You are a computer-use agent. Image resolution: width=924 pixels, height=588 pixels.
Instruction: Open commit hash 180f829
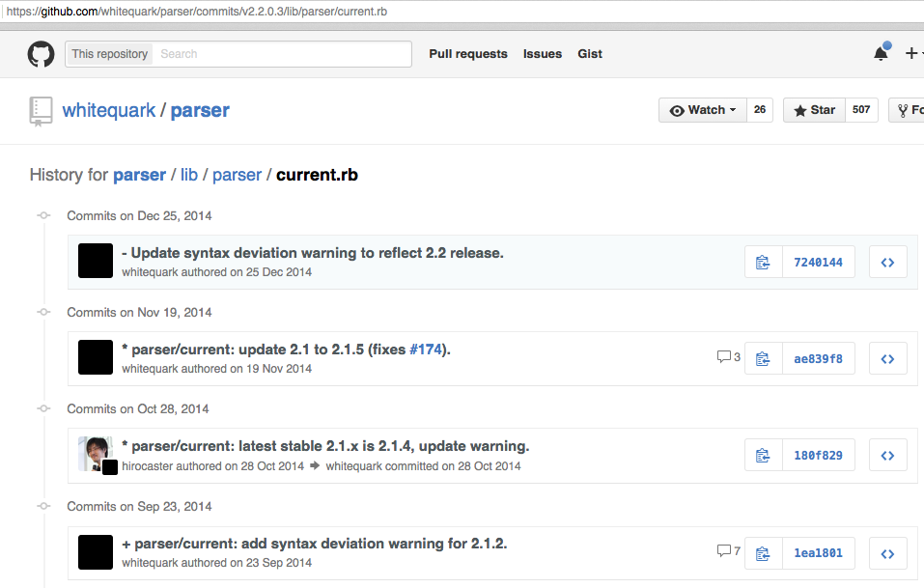pos(818,455)
